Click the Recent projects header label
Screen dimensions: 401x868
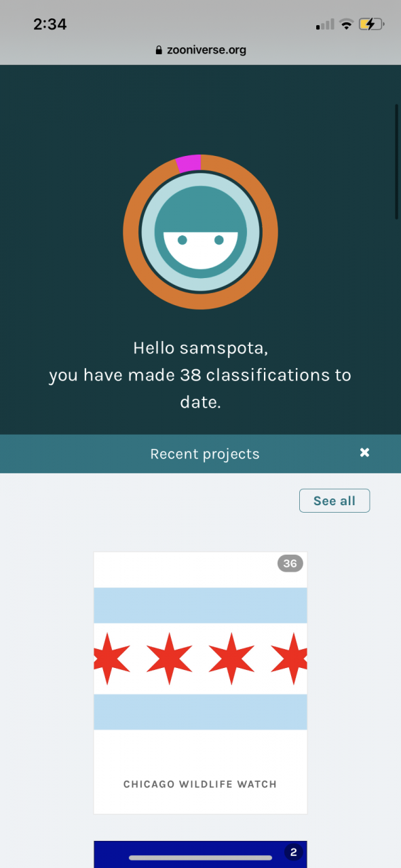tap(205, 454)
